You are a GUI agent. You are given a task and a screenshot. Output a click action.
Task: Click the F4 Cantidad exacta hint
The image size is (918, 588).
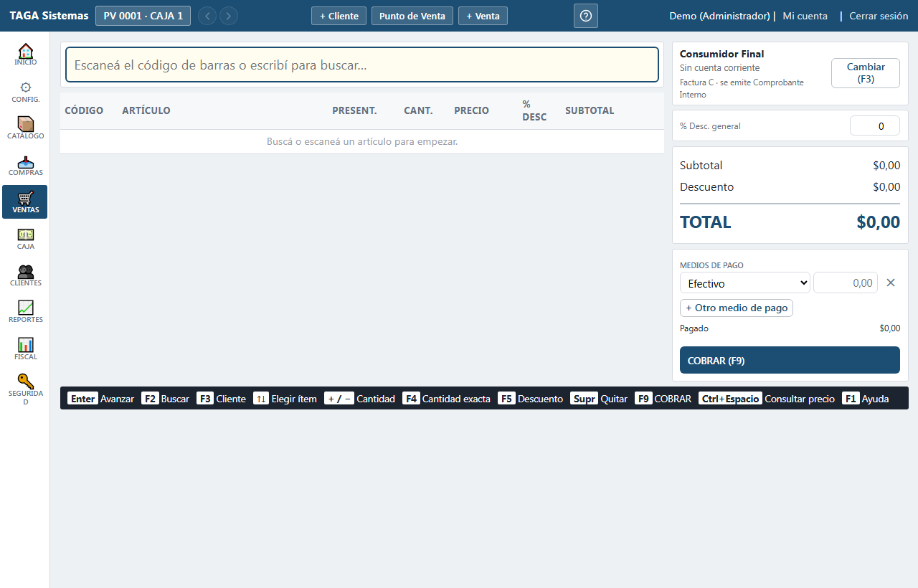[446, 399]
